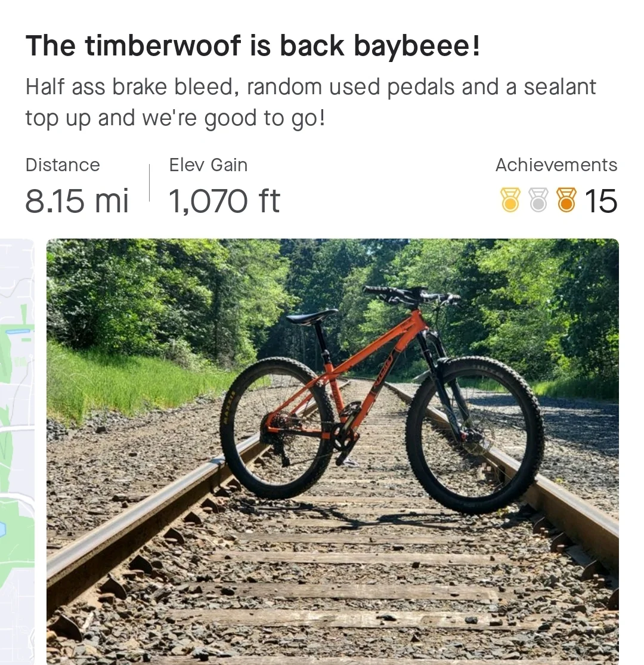Click the bike's rear wheel in photo

pyautogui.click(x=278, y=428)
